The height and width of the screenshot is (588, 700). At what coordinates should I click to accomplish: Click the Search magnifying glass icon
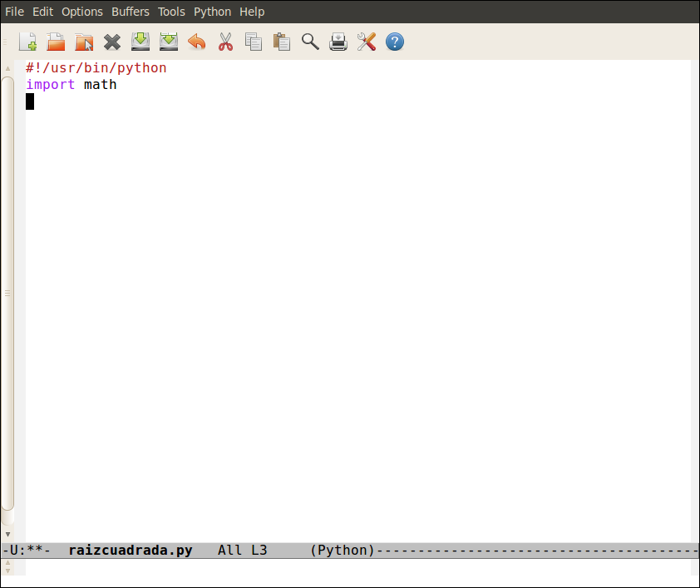click(310, 42)
